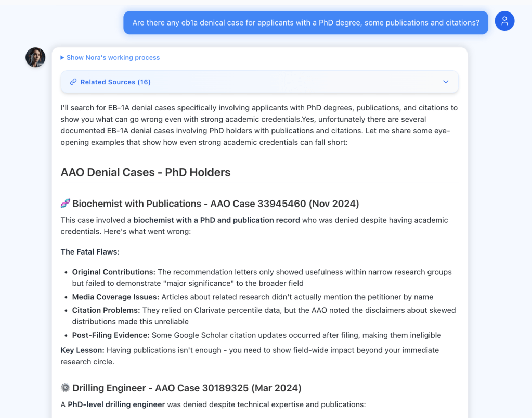Click "The Fatal Flaws:" subheading

[90, 252]
